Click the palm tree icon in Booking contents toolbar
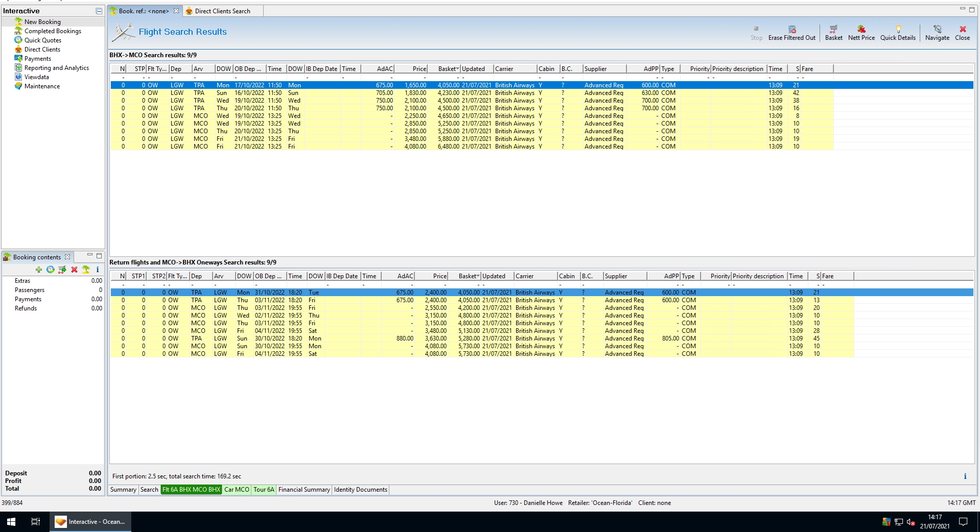 pos(86,270)
